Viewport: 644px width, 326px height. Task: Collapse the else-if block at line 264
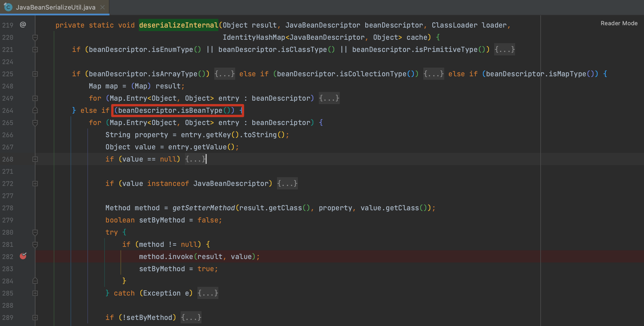tap(35, 111)
